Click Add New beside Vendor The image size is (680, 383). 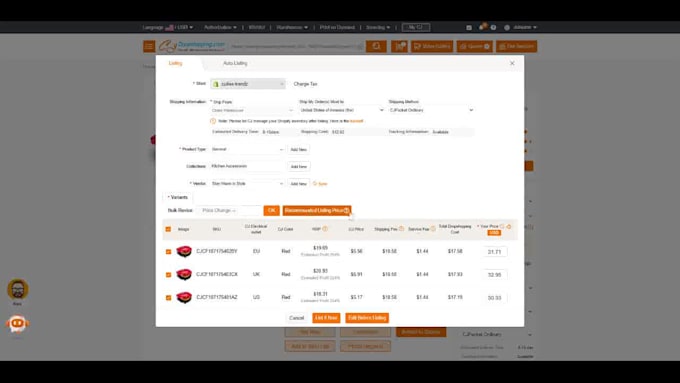pos(298,183)
